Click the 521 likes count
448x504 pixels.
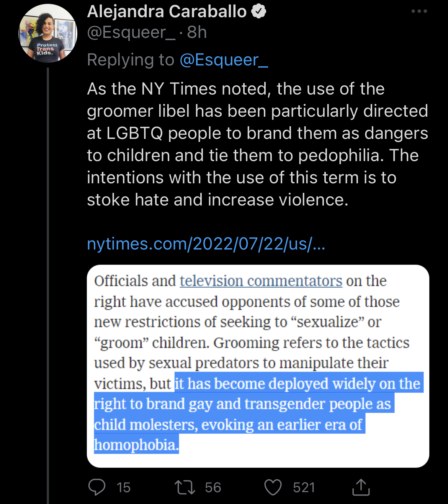point(304,487)
